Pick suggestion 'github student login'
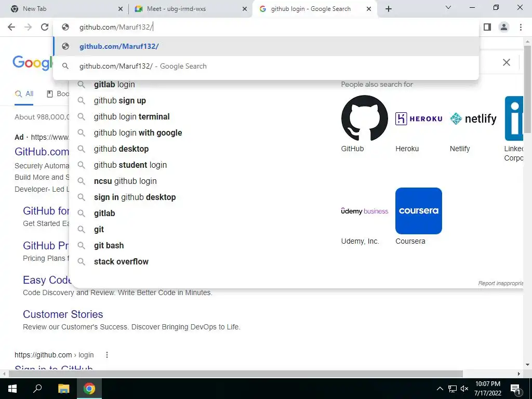 tap(130, 165)
